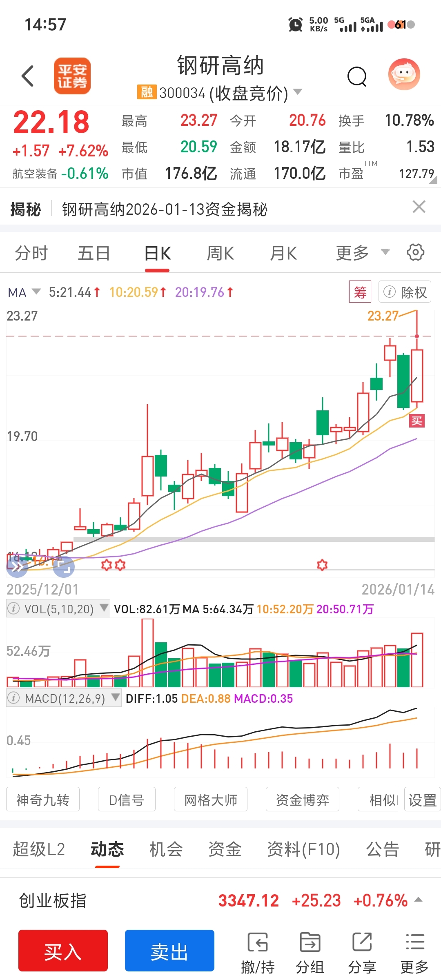Switch to 周K chart tab
Viewport: 441px width, 980px height.
[220, 253]
